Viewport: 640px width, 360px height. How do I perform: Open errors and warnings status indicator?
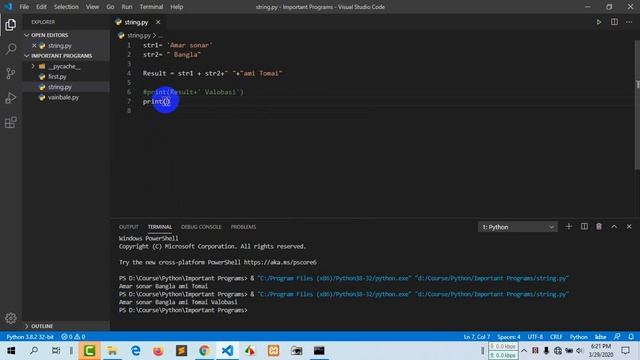(x=73, y=337)
